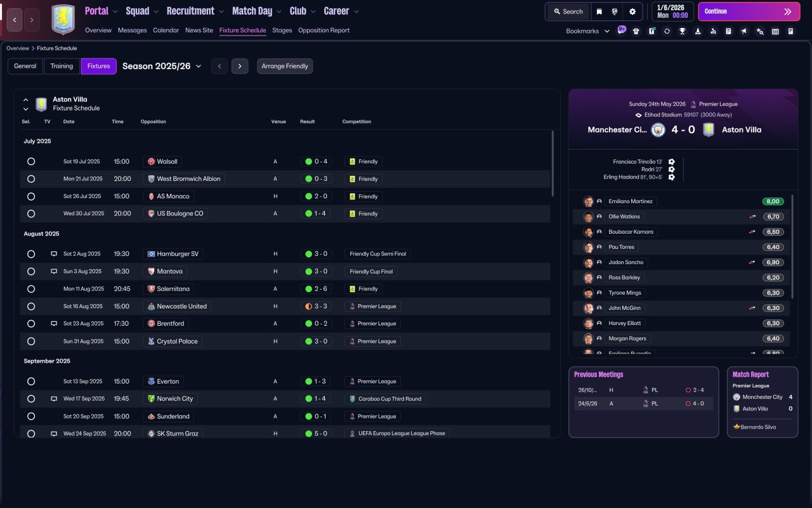Switch to the Overview tab
Screen dimensions: 812x508
click(98, 30)
